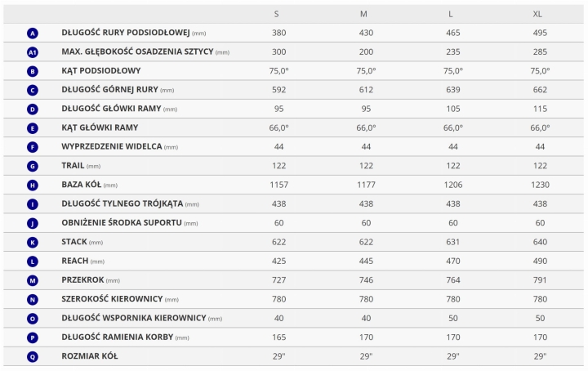The width and height of the screenshot is (588, 371).
Task: Click the L size column header
Action: point(452,14)
